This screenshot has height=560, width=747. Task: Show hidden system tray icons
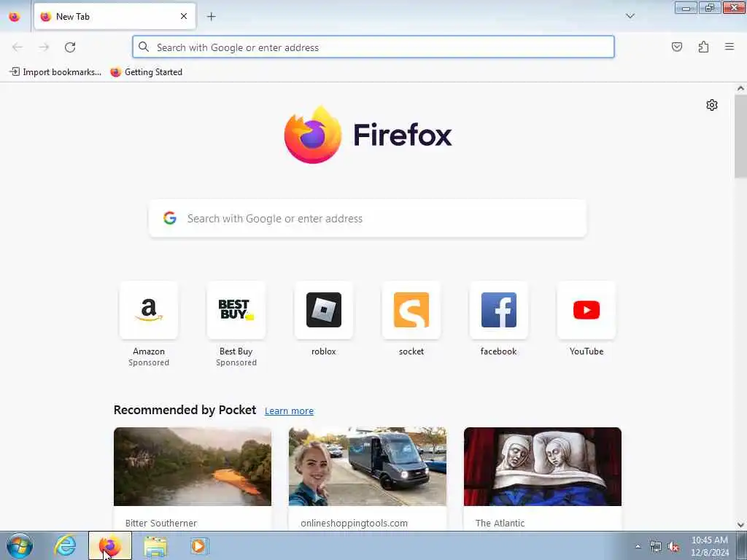(638, 546)
